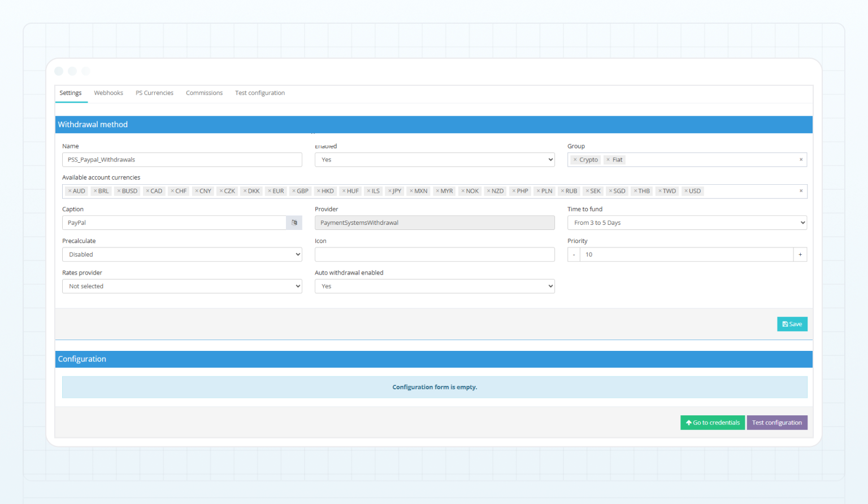Open the Caption translation icon
This screenshot has width=868, height=504.
tap(294, 223)
